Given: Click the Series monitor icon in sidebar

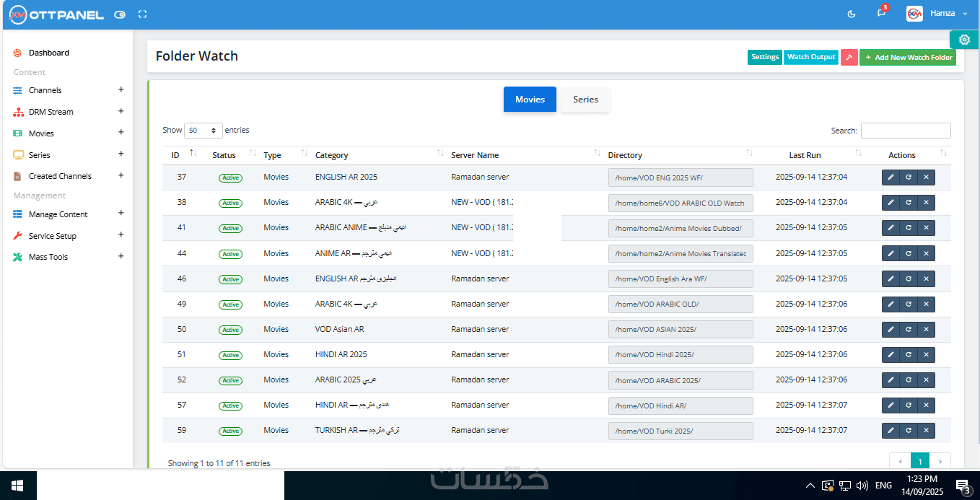Looking at the screenshot, I should pyautogui.click(x=17, y=155).
